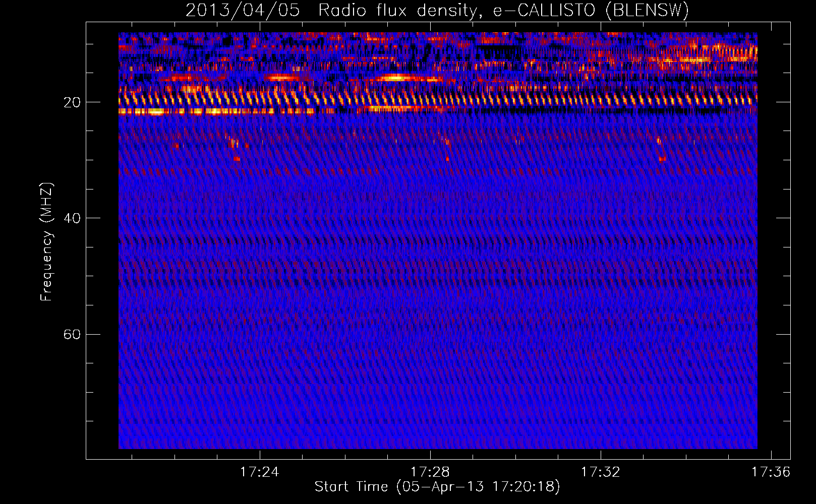Click the 17:24 time tick label
Screen dimensions: 816x504
tap(259, 472)
